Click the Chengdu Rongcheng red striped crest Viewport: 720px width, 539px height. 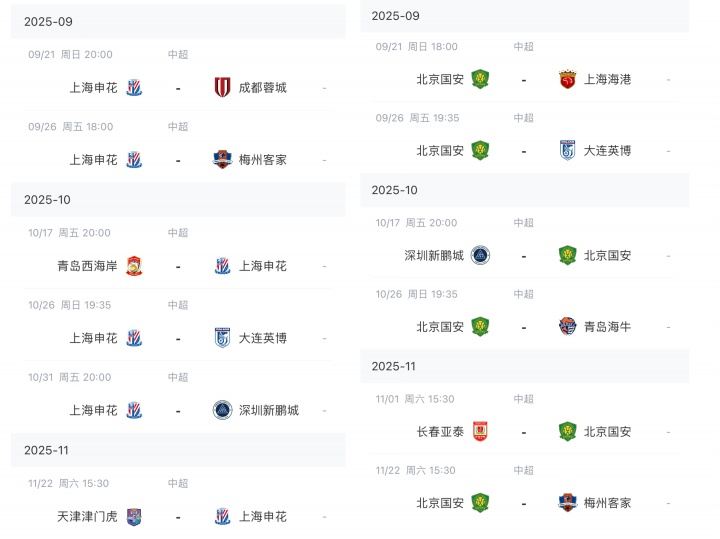click(x=222, y=87)
